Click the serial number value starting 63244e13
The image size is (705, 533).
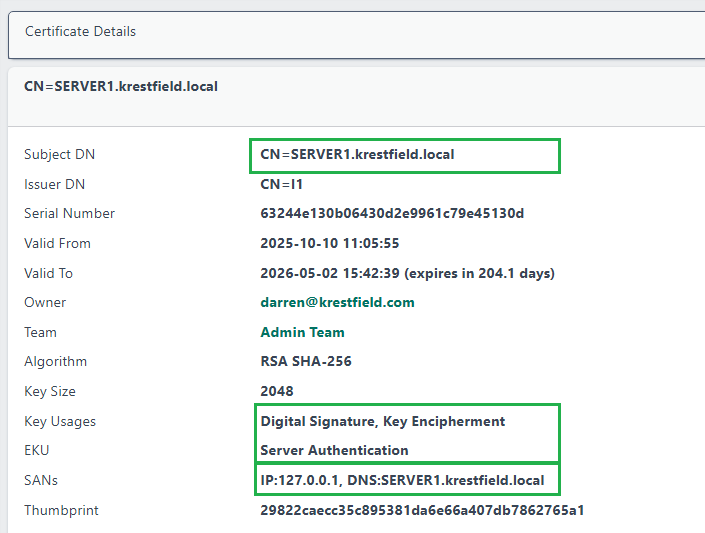[392, 213]
